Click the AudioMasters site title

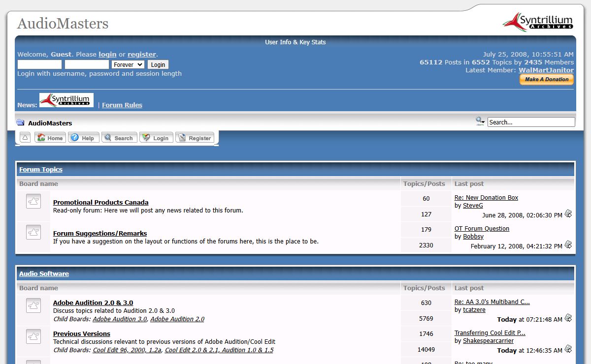tap(63, 23)
